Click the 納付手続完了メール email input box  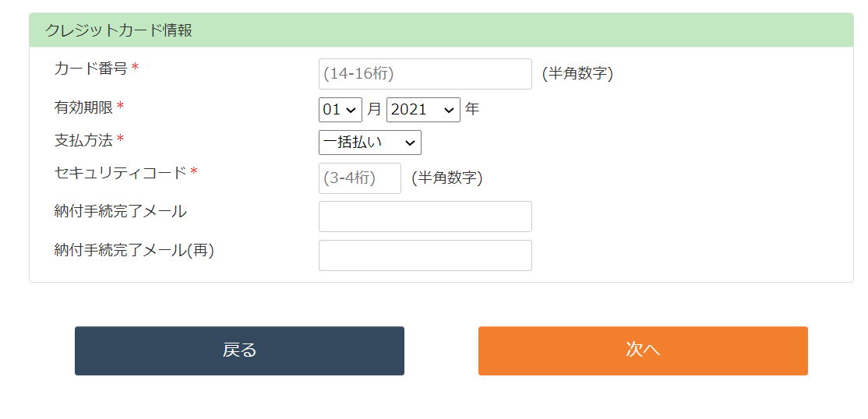(425, 217)
